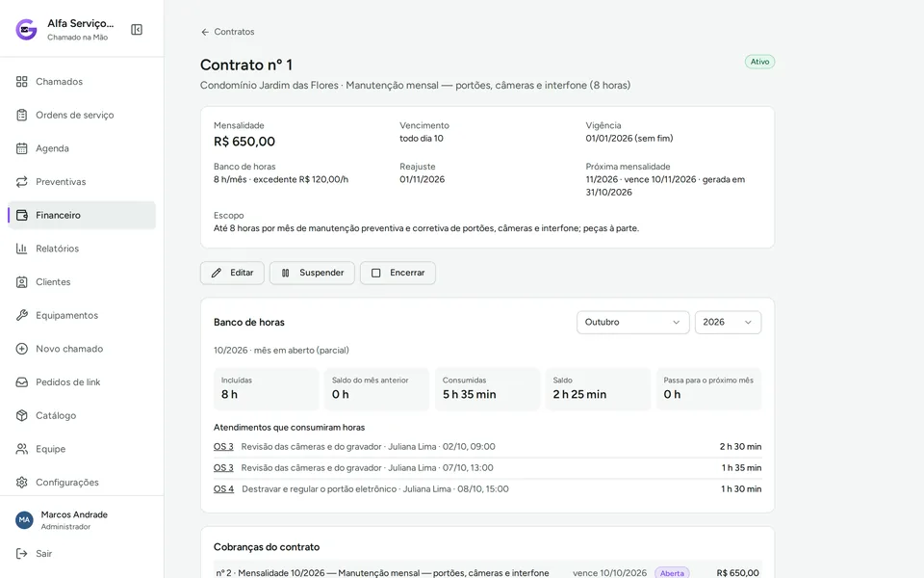The image size is (924, 578).
Task: Click the '5 h 35 min' Consumidas value
Action: tap(469, 395)
